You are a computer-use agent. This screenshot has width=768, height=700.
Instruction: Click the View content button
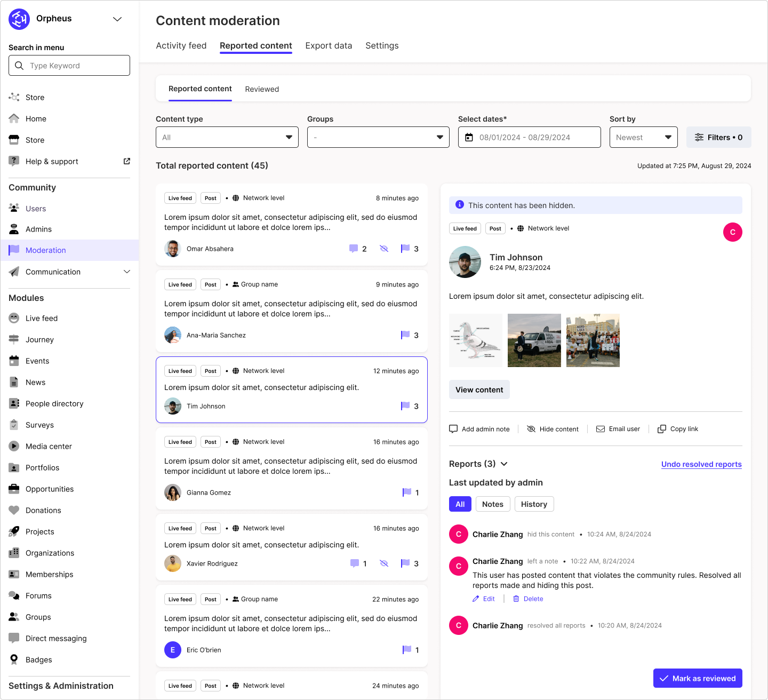[479, 389]
